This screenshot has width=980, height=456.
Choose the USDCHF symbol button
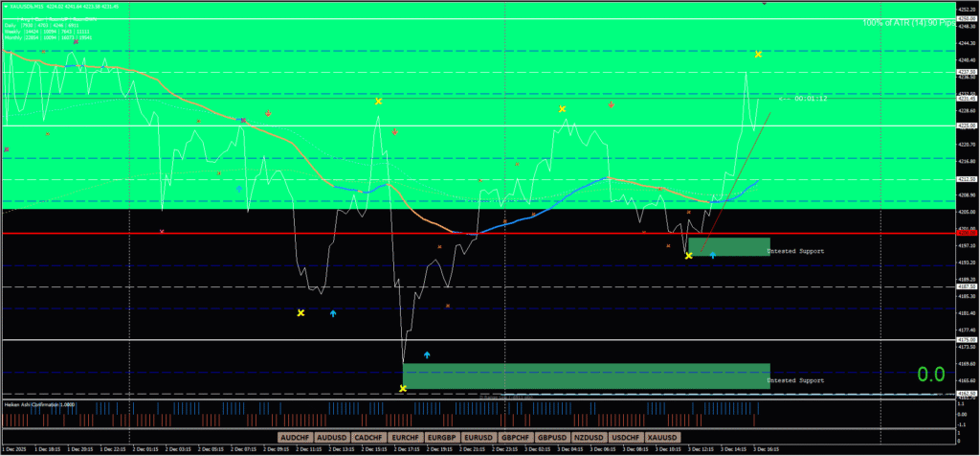[627, 437]
